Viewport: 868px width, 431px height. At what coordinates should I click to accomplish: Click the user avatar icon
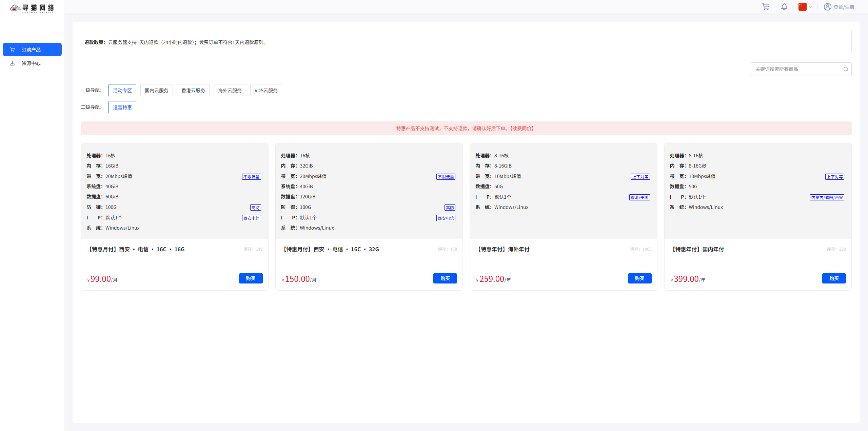pos(828,7)
